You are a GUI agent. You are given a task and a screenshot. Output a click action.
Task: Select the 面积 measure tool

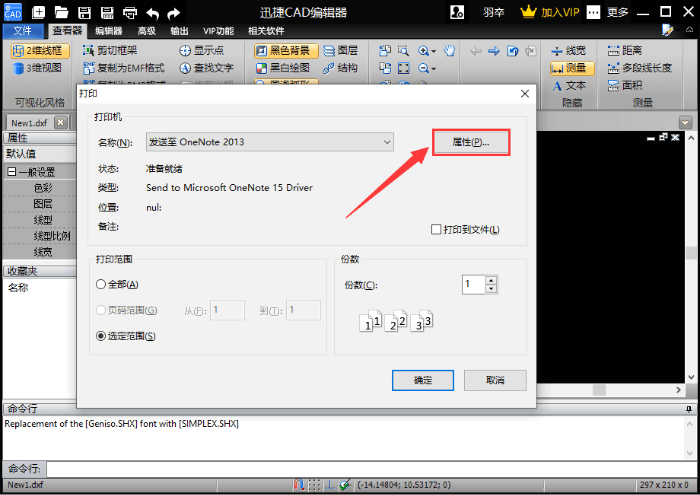point(625,85)
